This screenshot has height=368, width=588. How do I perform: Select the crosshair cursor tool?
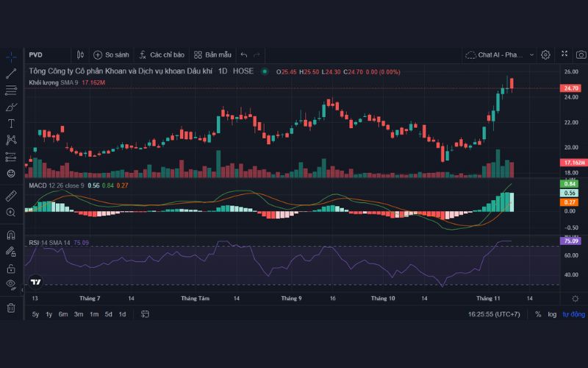(x=11, y=56)
